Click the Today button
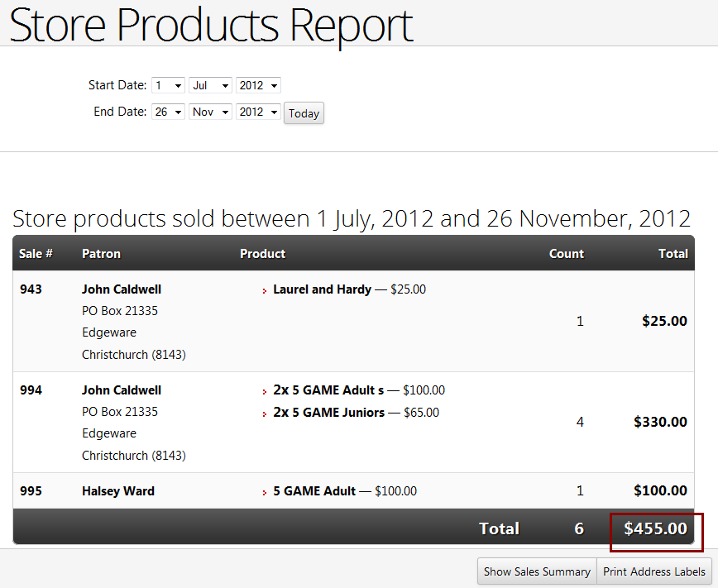Viewport: 718px width, 588px height. coord(304,113)
